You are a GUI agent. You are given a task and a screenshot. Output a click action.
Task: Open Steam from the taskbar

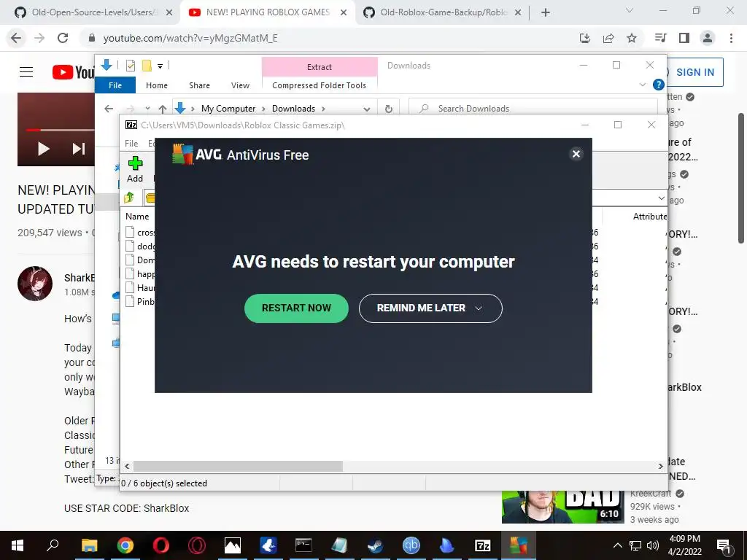click(376, 545)
